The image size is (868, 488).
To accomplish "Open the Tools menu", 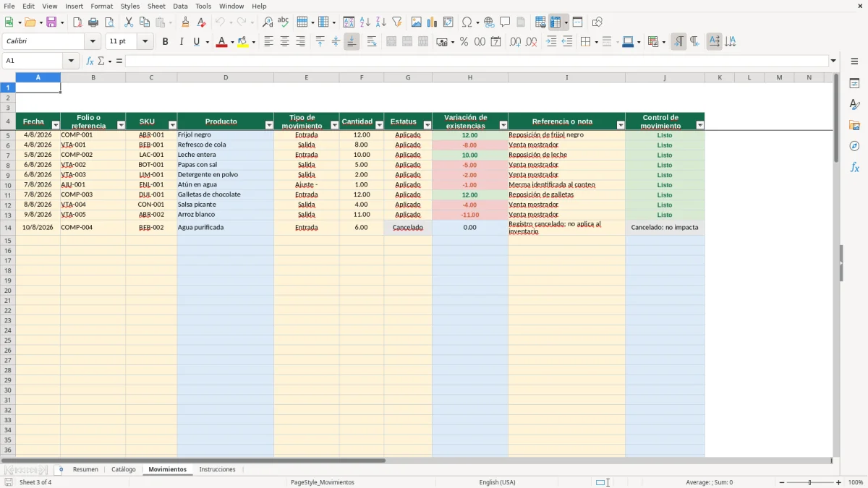I will pyautogui.click(x=203, y=6).
